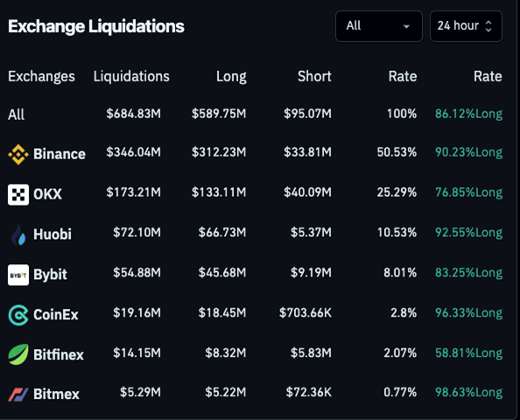Open the CoinEx exchange name link
This screenshot has height=420, width=520.
[56, 315]
